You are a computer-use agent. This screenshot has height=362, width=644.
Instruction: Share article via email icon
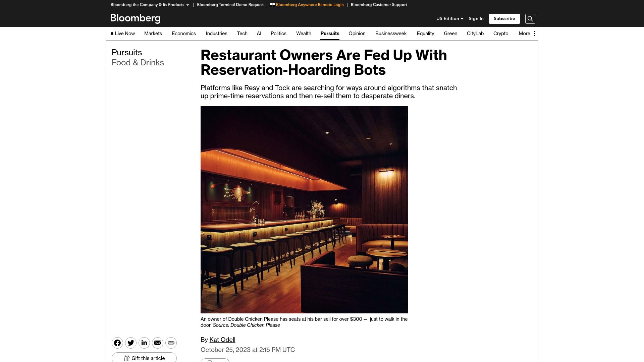coord(158,343)
